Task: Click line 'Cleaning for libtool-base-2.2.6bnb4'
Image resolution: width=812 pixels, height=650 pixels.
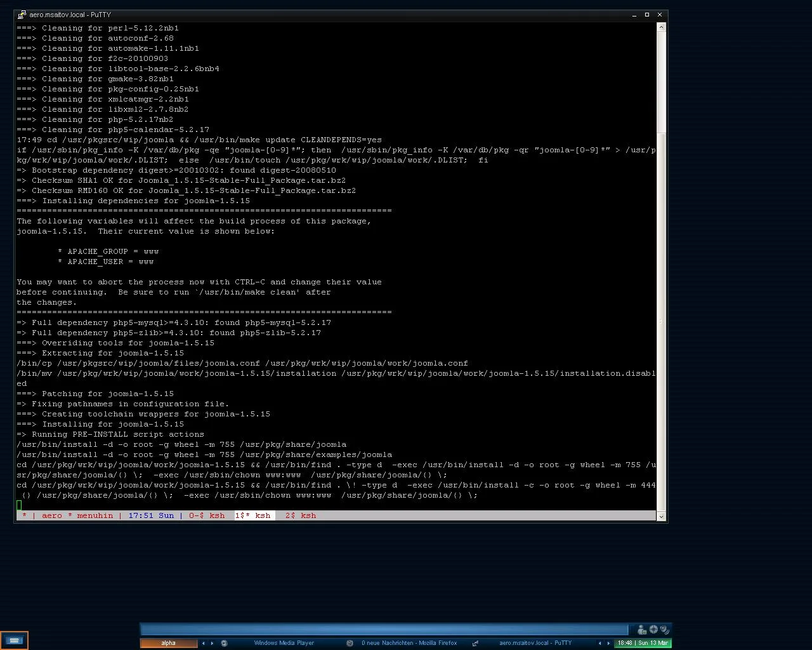Action: pyautogui.click(x=118, y=69)
